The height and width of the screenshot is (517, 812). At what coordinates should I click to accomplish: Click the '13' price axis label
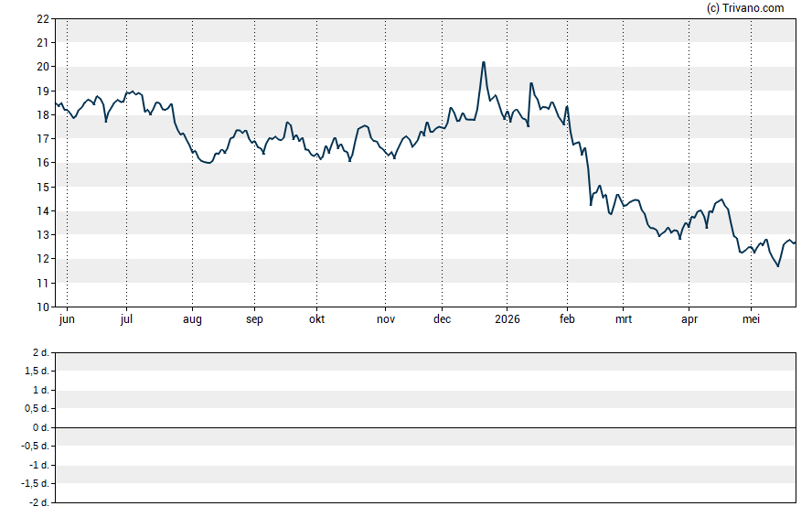point(43,234)
